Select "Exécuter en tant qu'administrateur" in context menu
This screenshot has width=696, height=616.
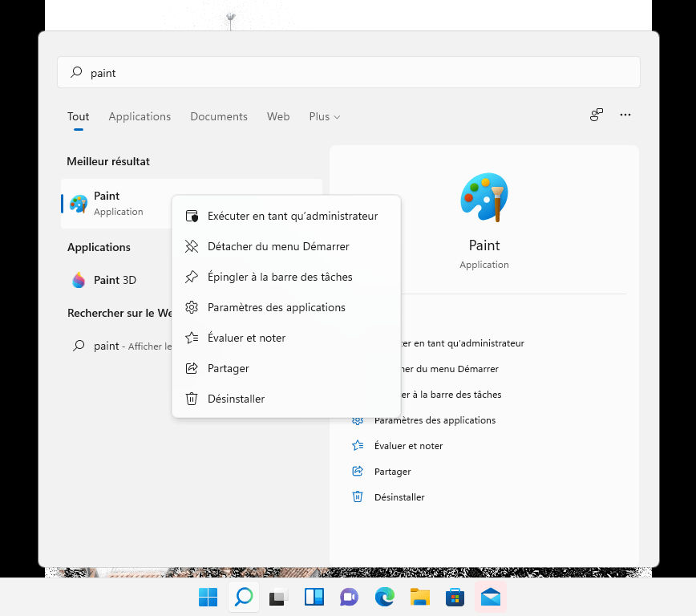coord(292,216)
